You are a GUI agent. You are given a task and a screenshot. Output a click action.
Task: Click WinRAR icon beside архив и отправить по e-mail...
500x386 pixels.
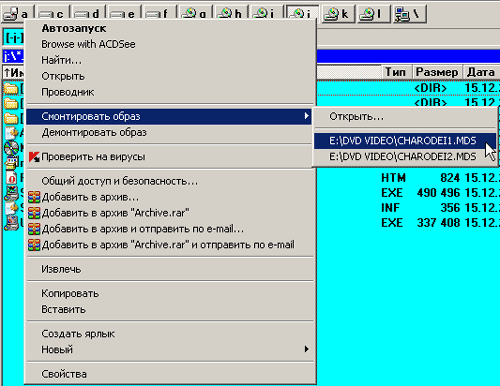click(34, 229)
